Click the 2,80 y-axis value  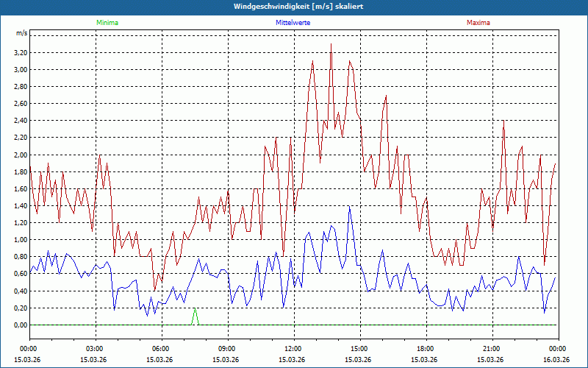click(21, 87)
